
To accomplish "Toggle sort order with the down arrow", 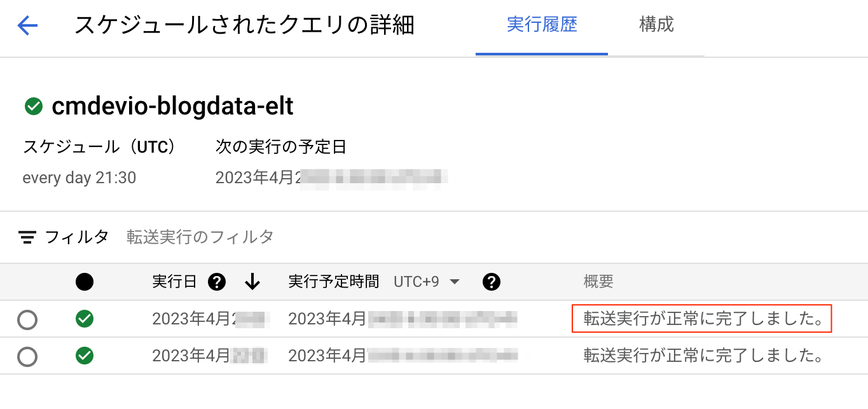I will coord(252,281).
